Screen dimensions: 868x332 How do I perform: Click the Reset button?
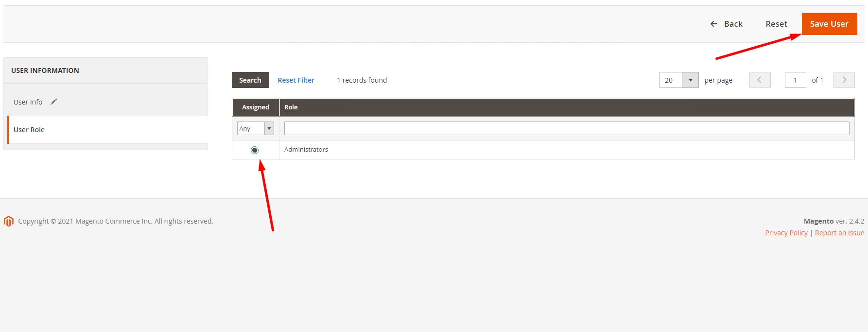tap(776, 24)
